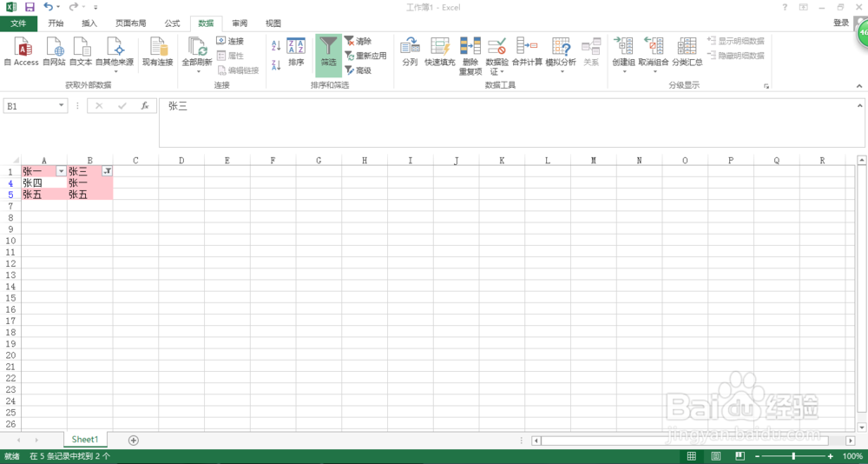Image resolution: width=868 pixels, height=464 pixels.
Task: Open the File (文件) tab
Action: (x=19, y=23)
